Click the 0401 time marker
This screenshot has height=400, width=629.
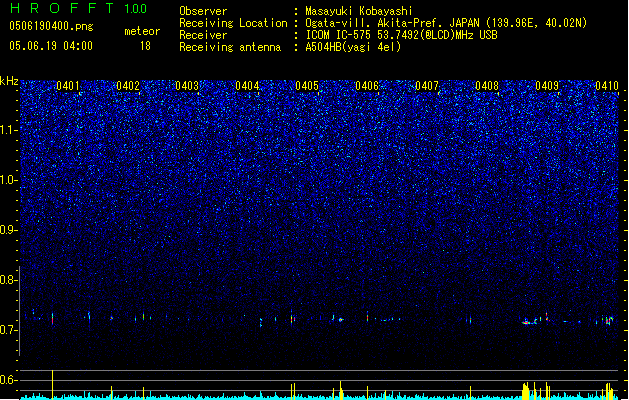(x=67, y=86)
